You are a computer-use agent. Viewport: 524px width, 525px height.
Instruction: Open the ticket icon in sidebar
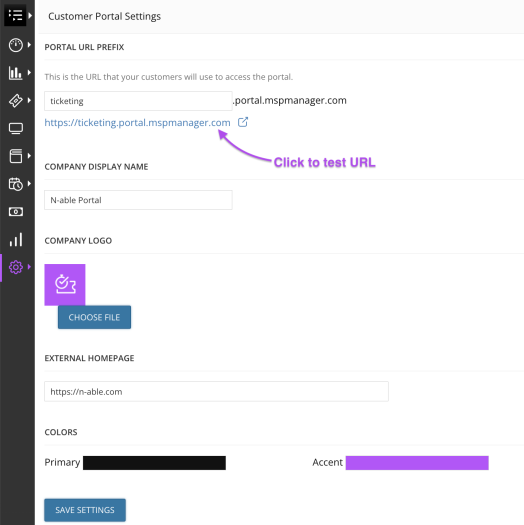click(15, 100)
